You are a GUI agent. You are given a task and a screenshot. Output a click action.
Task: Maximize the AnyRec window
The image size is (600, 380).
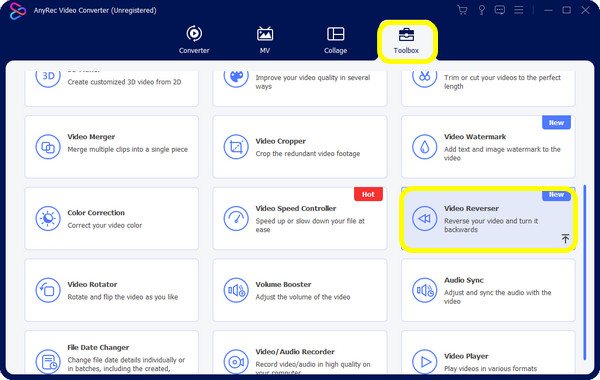click(567, 10)
